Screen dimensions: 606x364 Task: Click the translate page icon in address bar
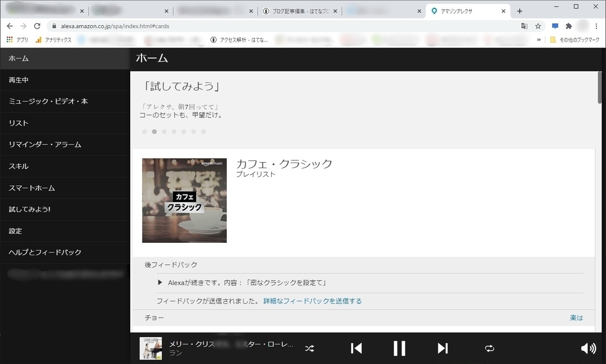click(x=525, y=26)
